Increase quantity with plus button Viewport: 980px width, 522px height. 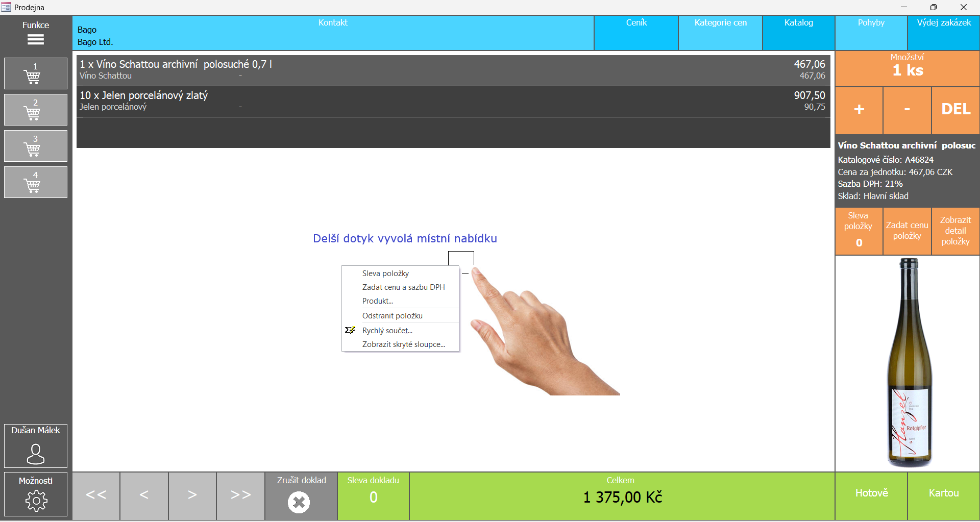coord(859,110)
